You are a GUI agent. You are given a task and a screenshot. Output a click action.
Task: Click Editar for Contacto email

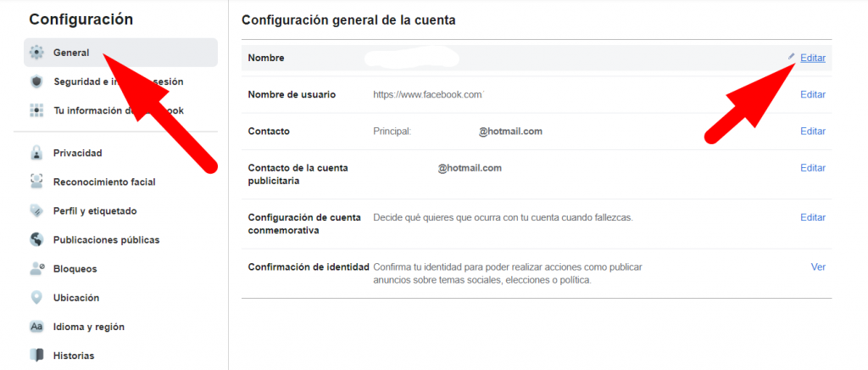(813, 132)
